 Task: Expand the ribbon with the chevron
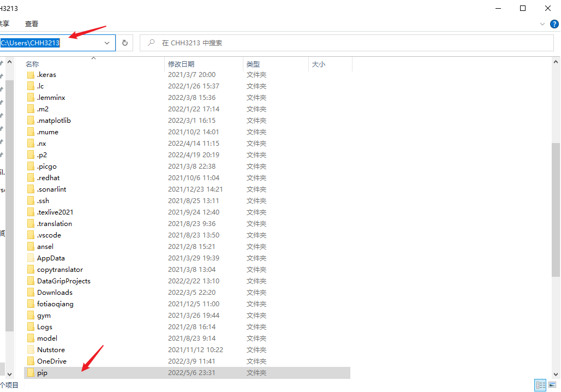pos(542,24)
